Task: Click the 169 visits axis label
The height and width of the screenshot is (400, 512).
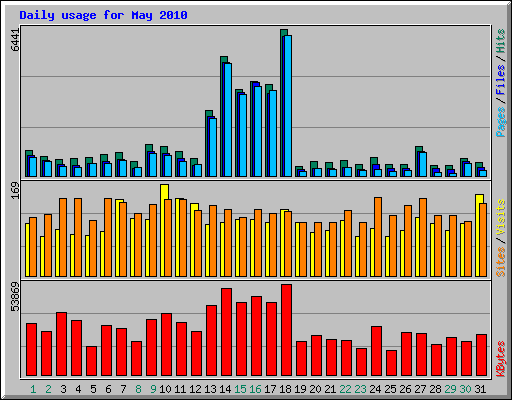Action: pyautogui.click(x=15, y=191)
